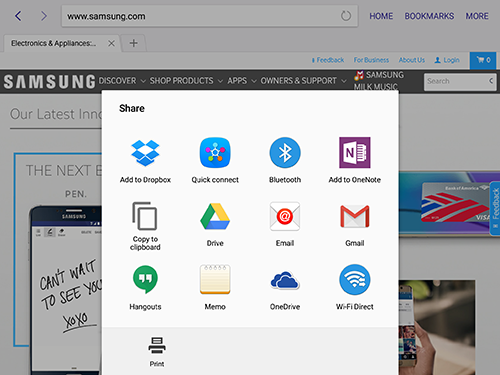Click the Samsung logo
This screenshot has width=500, height=375.
point(49,82)
